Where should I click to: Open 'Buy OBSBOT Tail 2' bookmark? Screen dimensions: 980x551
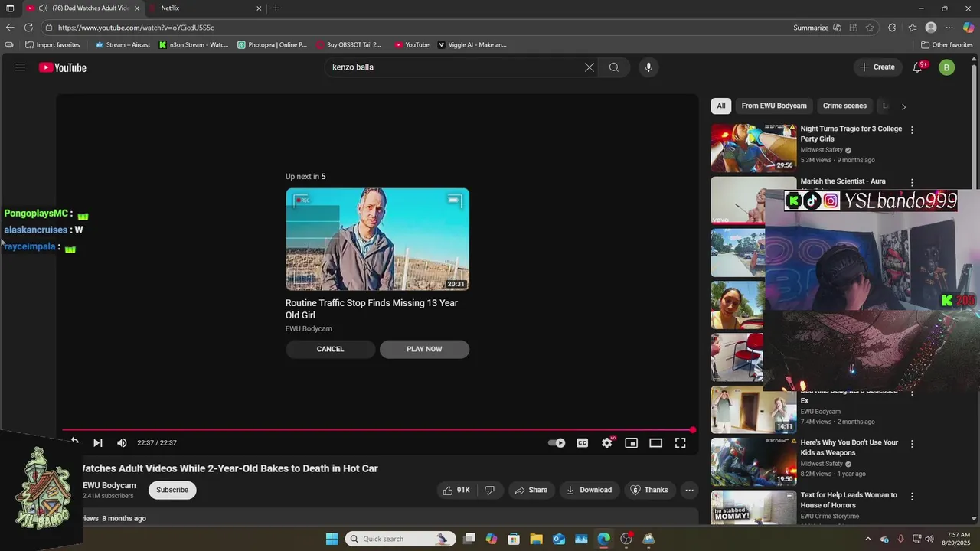pos(348,45)
